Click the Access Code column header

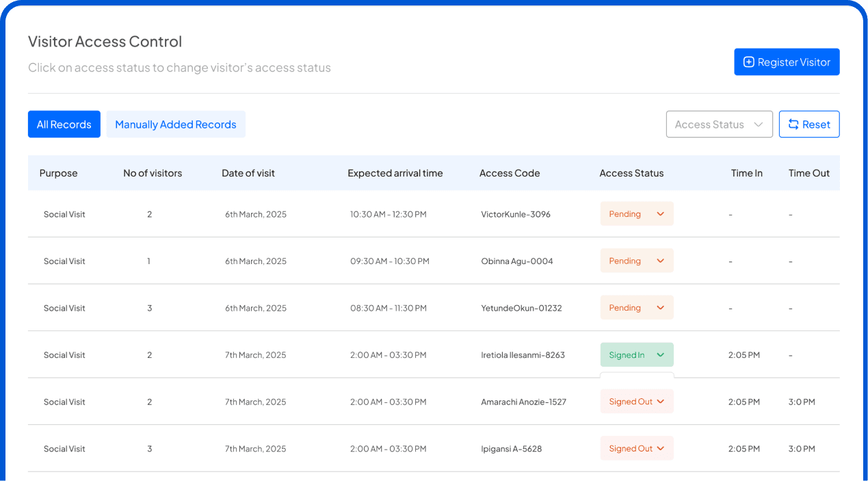click(x=510, y=173)
